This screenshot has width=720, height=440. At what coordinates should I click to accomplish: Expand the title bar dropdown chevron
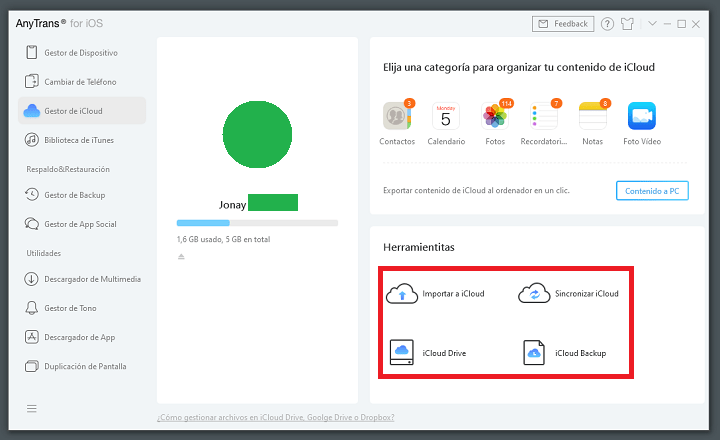click(x=652, y=23)
